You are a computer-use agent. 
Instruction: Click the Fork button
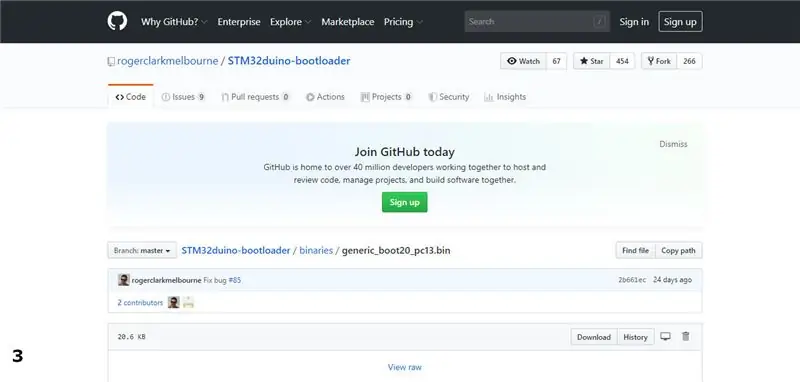pos(659,61)
